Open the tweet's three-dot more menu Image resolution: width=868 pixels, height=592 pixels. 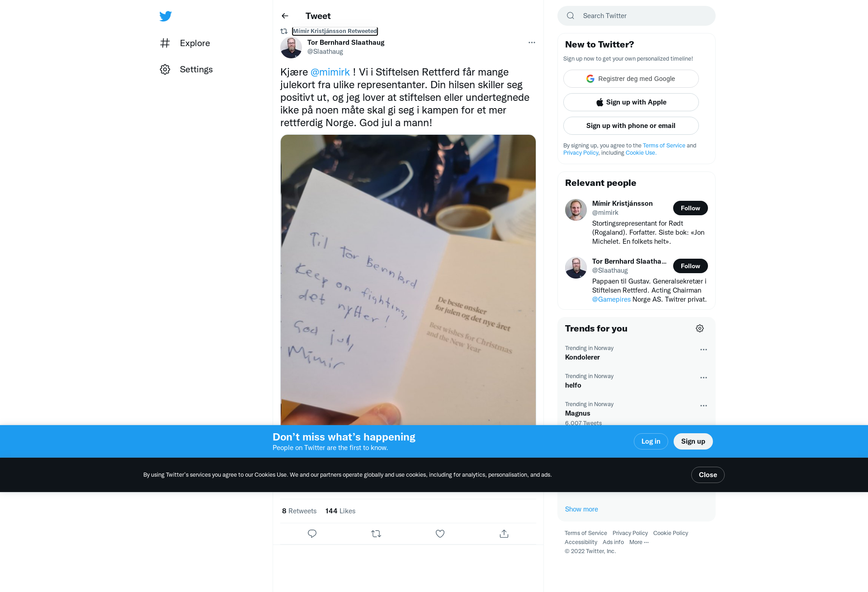(532, 43)
